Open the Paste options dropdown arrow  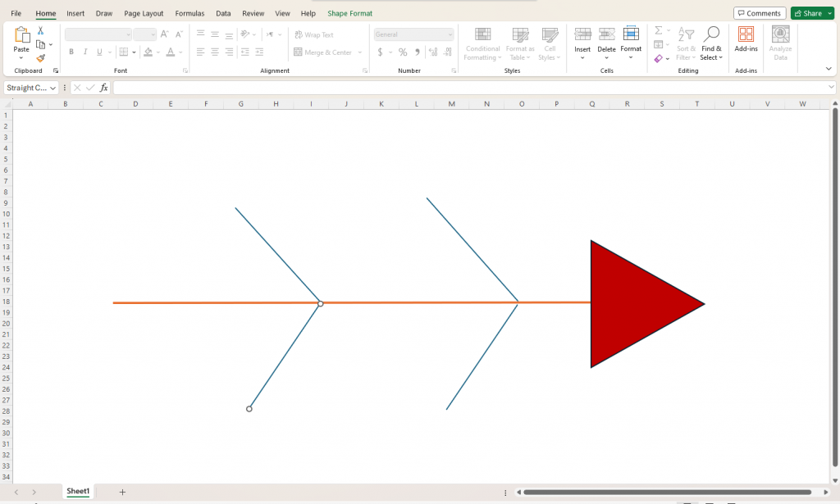pos(21,58)
